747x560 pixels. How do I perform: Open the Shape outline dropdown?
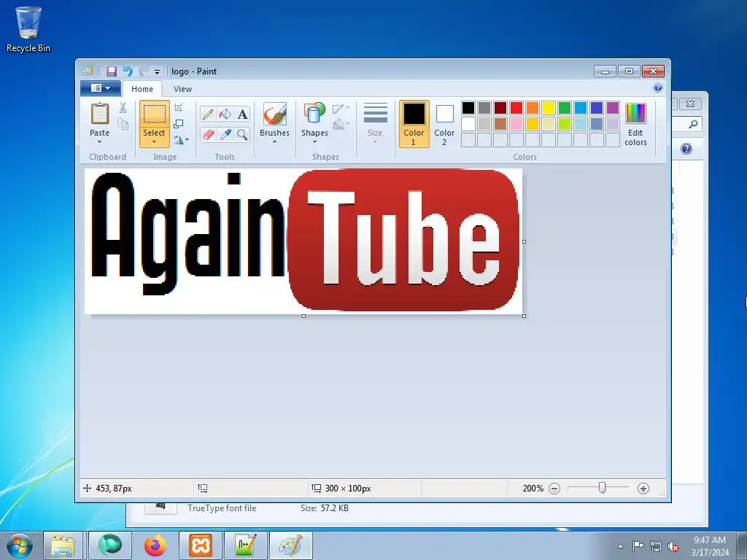click(x=341, y=109)
